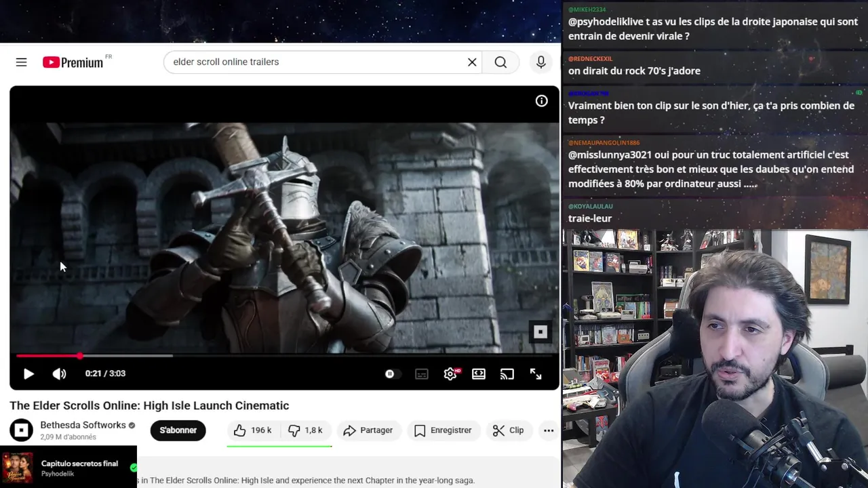The image size is (868, 488).
Task: Click chat username NEMAUPANGOLIN1886
Action: (x=604, y=143)
